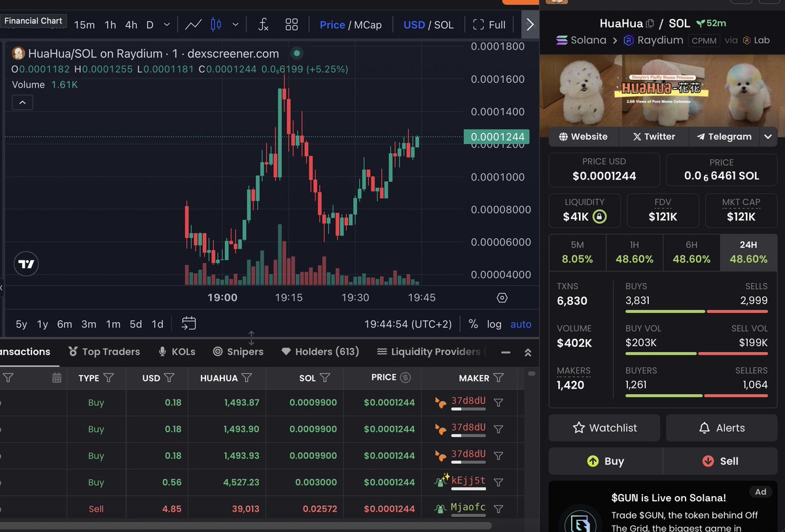Switch chart to MCap mode
The image size is (785, 532).
[x=368, y=25]
